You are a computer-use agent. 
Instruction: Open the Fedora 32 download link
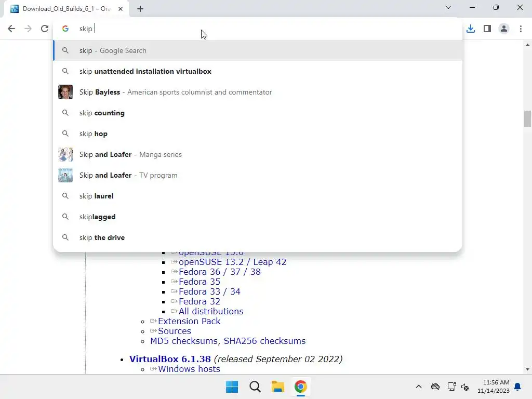199,301
